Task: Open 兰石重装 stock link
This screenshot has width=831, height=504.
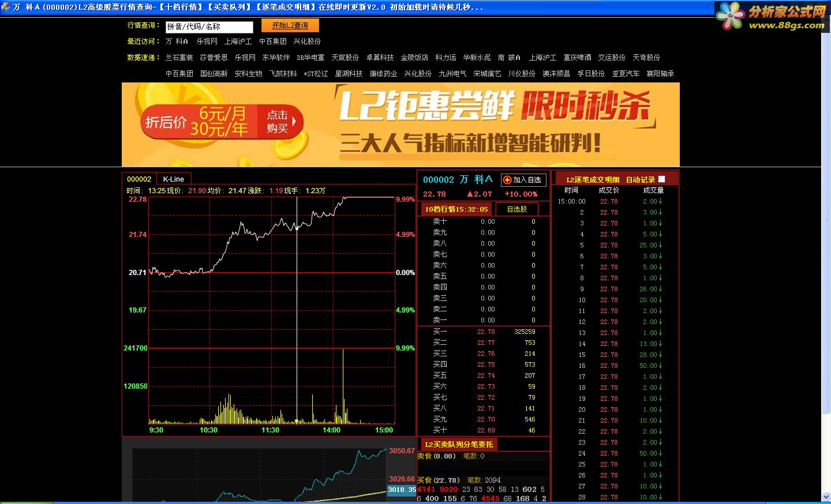Action: 179,58
